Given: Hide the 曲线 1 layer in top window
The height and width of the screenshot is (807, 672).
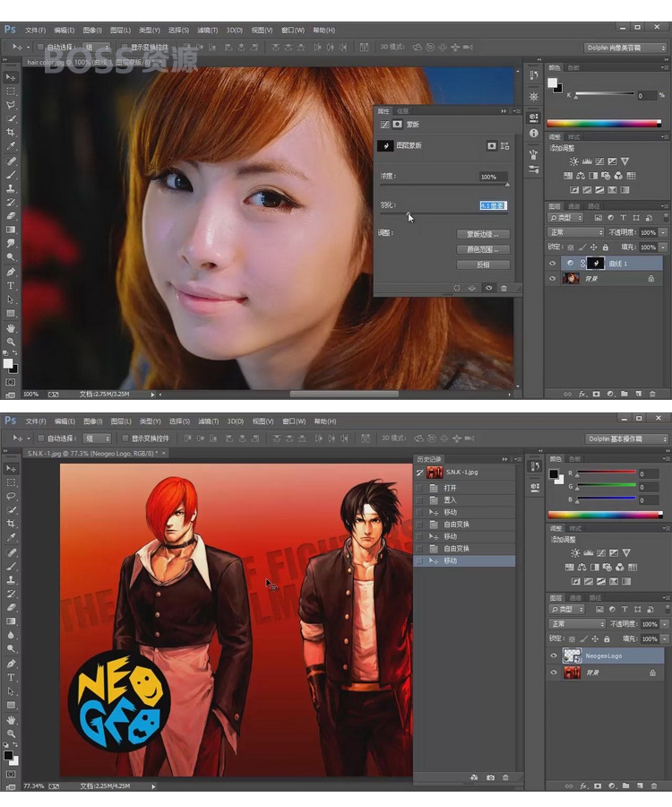Looking at the screenshot, I should coord(553,263).
